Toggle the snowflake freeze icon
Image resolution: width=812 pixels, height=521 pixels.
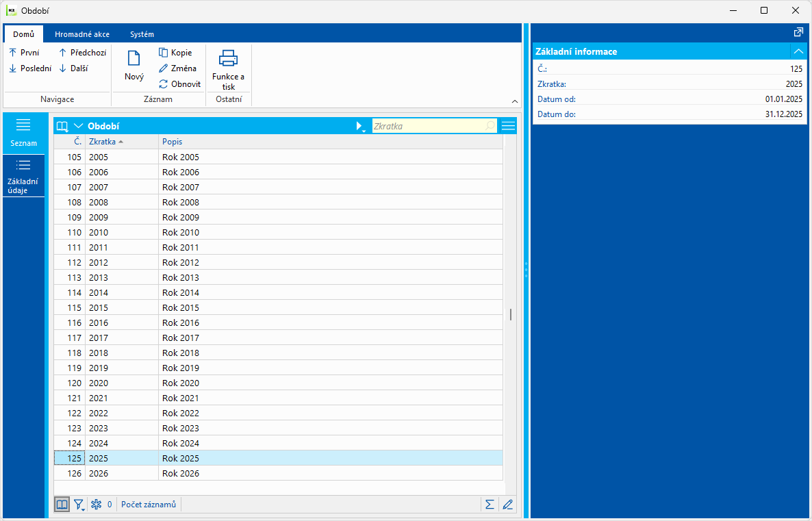click(97, 505)
